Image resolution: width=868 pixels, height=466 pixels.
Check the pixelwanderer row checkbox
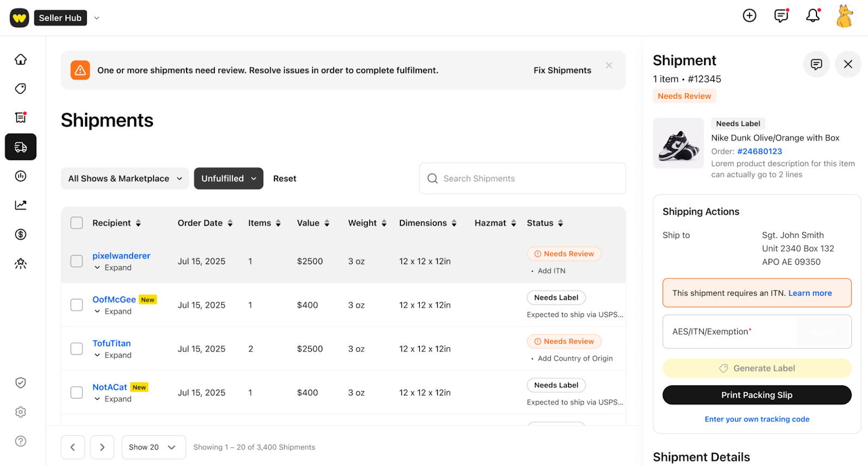76,261
